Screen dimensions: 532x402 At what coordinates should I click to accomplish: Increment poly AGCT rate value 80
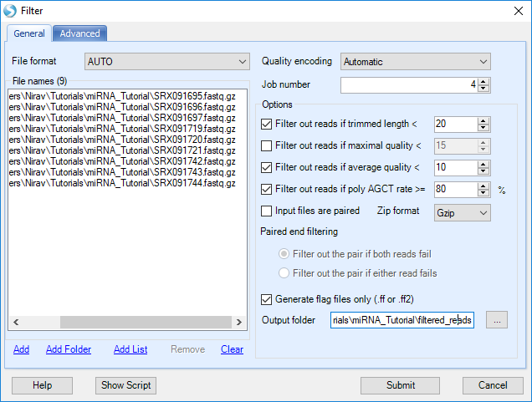[x=483, y=186]
